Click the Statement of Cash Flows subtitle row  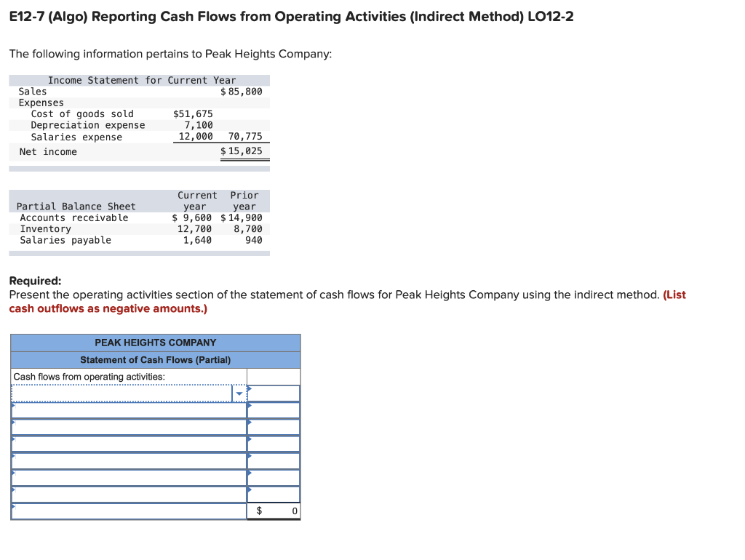coord(154,359)
